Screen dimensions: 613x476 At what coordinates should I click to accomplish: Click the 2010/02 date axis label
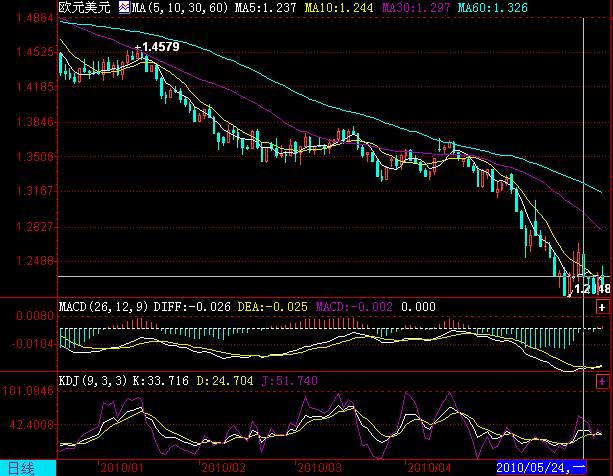224,468
